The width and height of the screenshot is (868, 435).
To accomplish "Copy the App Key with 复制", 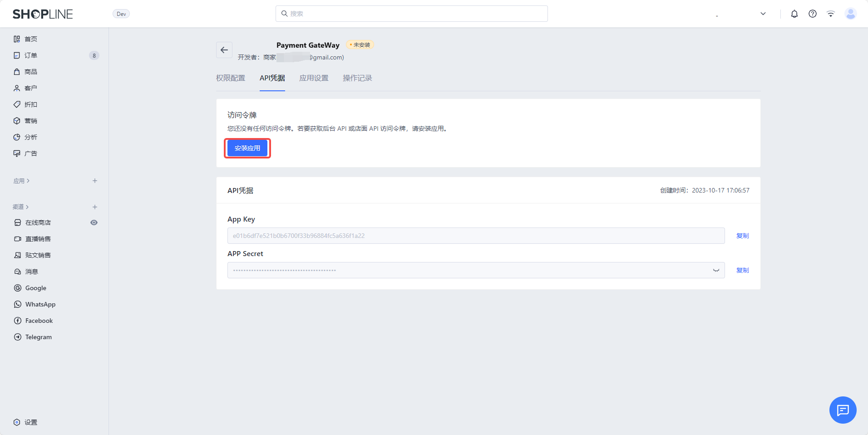I will [x=743, y=236].
